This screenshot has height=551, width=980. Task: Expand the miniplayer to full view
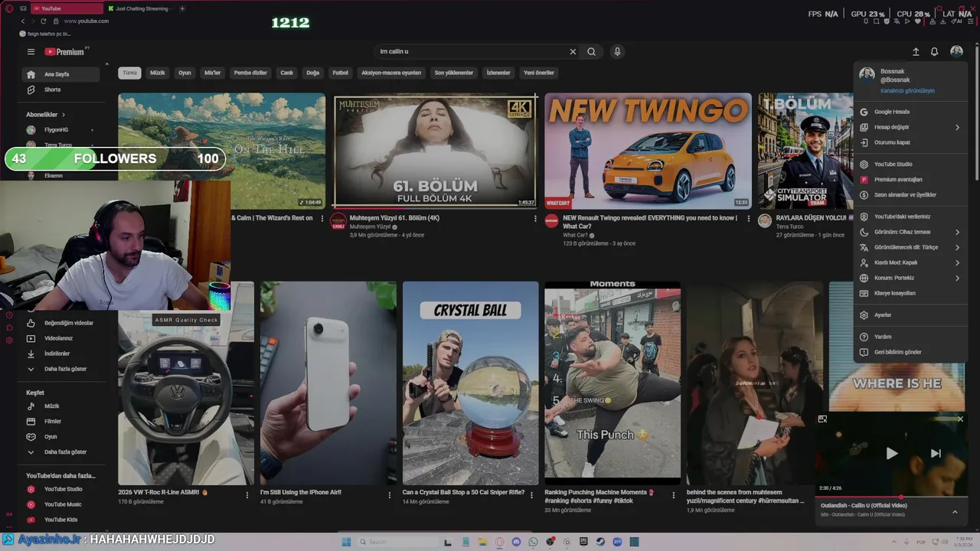tap(822, 419)
